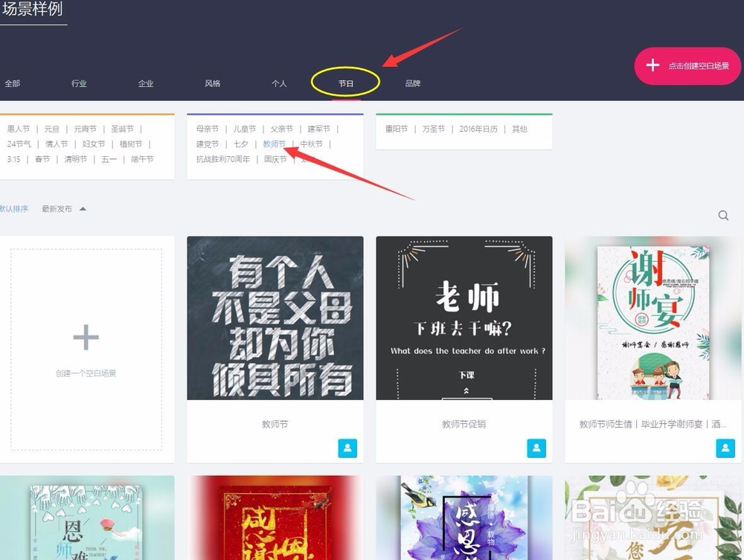Viewport: 744px width, 560px height.
Task: Open the 万圣节 holiday link
Action: click(x=433, y=128)
